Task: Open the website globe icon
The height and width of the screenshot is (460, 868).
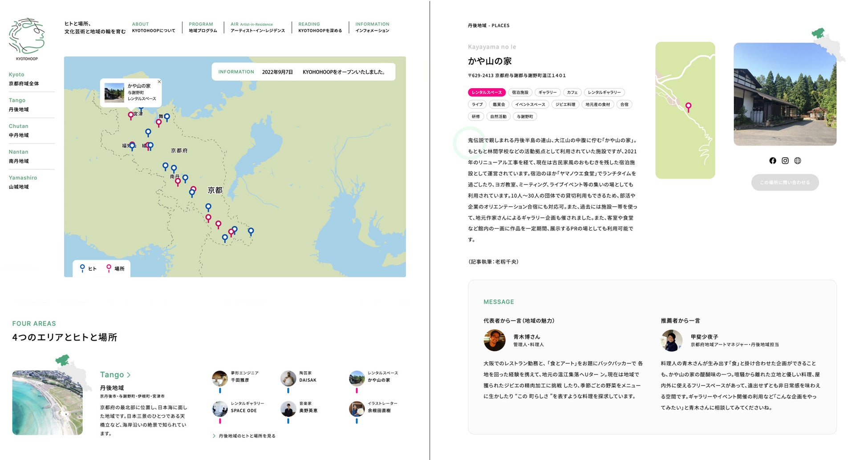Action: coord(798,161)
